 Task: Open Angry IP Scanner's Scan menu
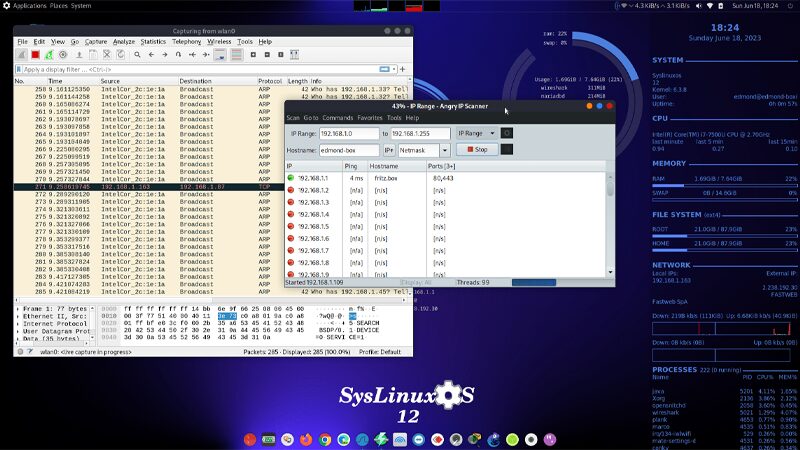pos(293,117)
